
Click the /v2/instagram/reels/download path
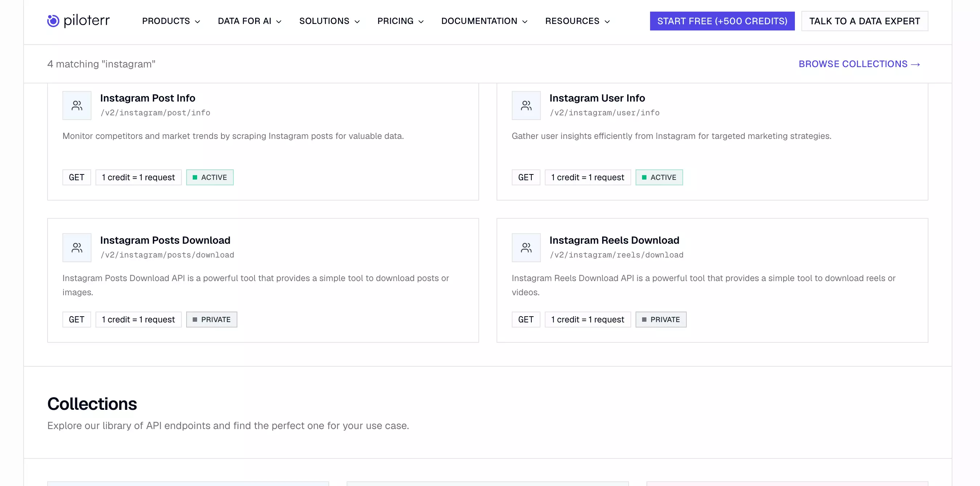tap(616, 255)
